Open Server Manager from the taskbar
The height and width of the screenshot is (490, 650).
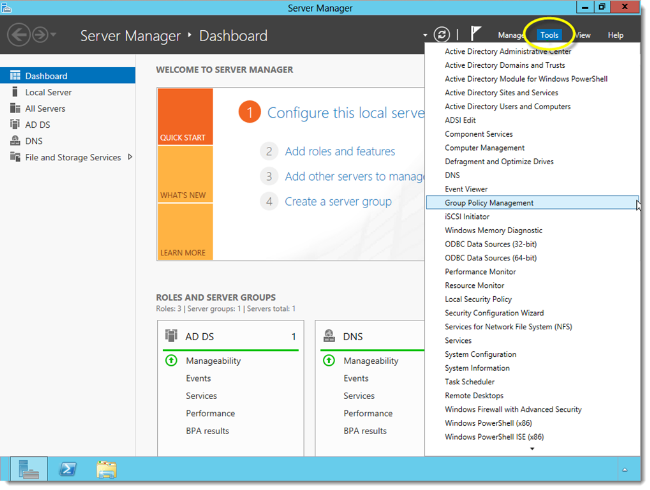29,469
